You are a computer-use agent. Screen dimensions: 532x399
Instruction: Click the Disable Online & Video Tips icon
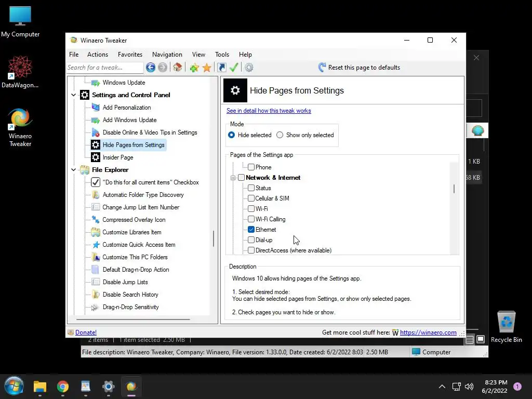96,132
